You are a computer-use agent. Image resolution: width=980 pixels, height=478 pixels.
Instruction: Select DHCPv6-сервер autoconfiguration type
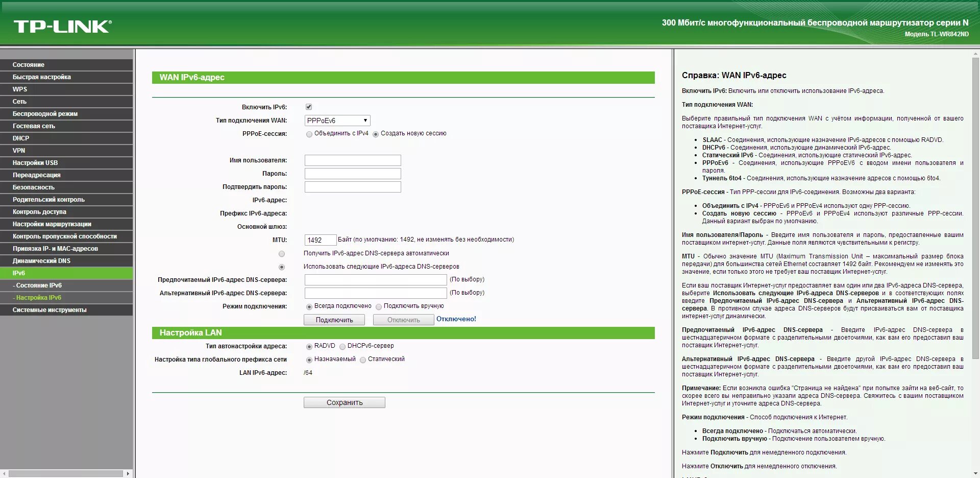click(342, 347)
